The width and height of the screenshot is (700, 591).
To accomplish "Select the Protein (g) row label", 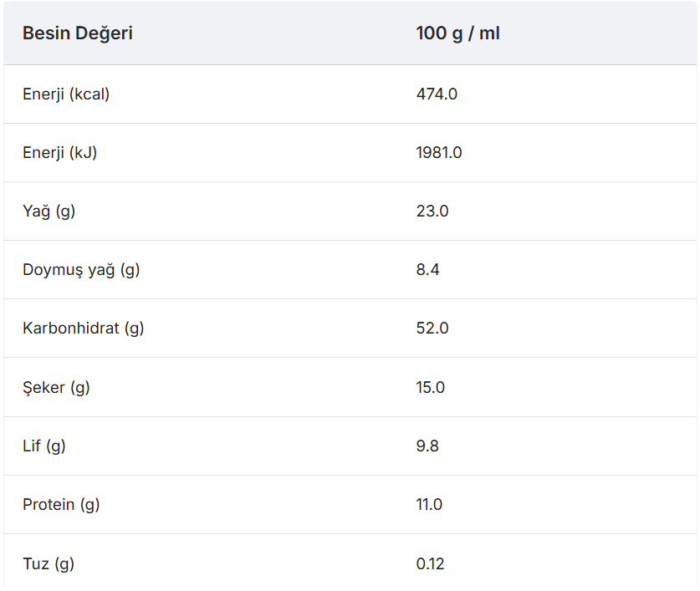I will coord(61,504).
